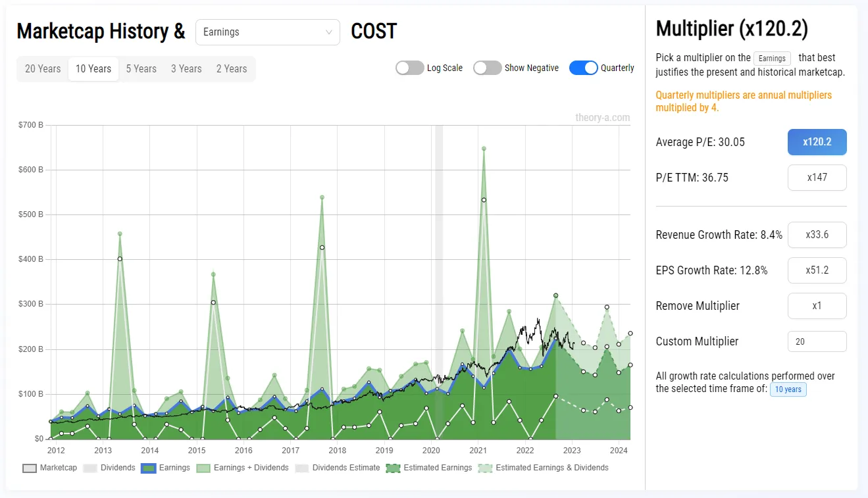Screen dimensions: 868x498
Task: Toggle Estimated Earnings legend item
Action: (429, 468)
